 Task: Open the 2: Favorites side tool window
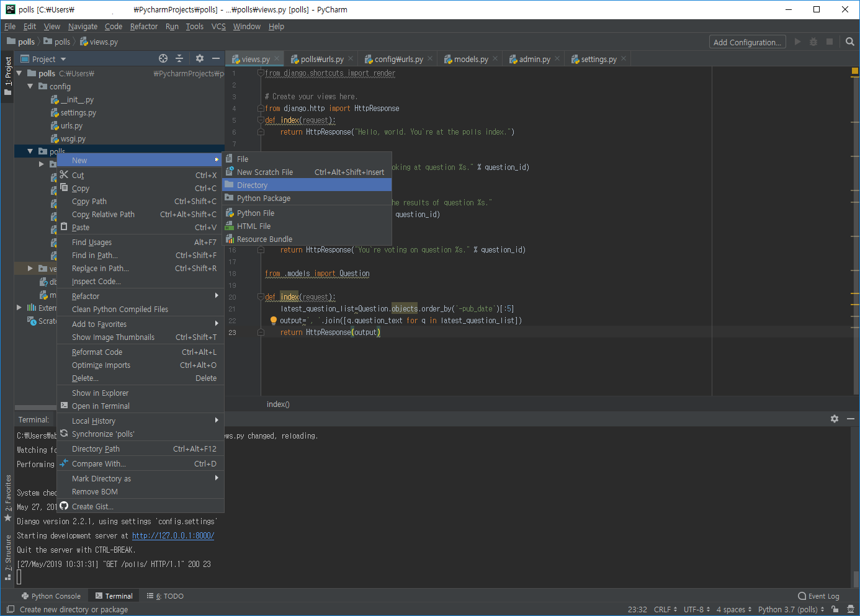pos(7,498)
